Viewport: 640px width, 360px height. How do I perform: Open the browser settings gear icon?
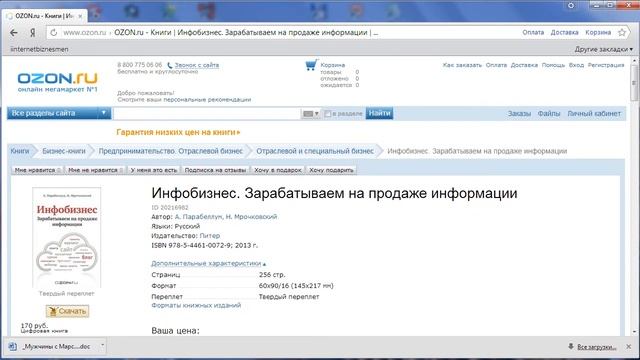pyautogui.click(x=571, y=5)
